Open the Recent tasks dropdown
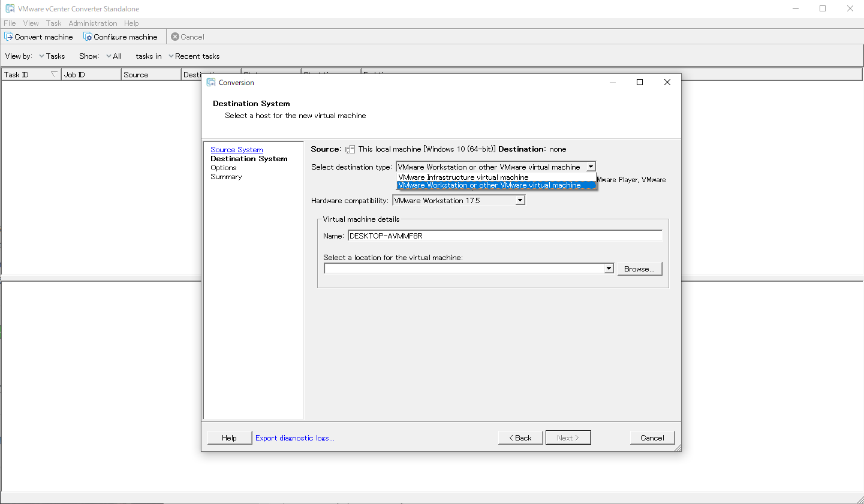The width and height of the screenshot is (864, 504). [x=194, y=56]
